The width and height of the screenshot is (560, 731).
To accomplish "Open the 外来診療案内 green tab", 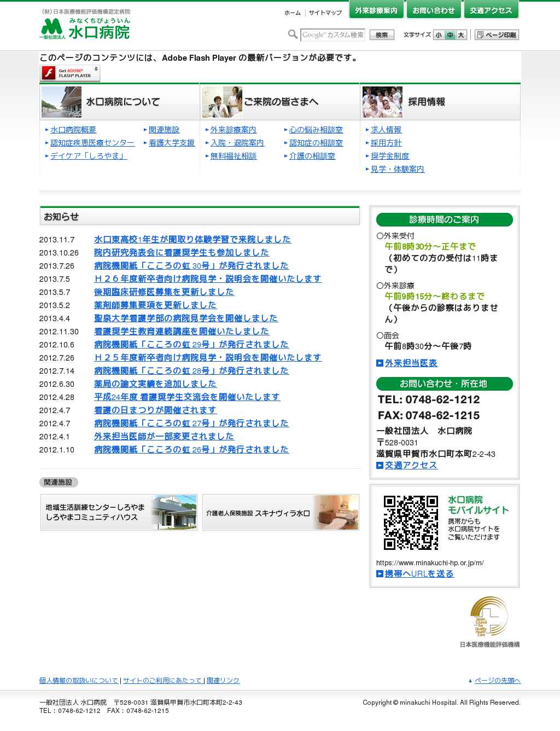I will [376, 10].
